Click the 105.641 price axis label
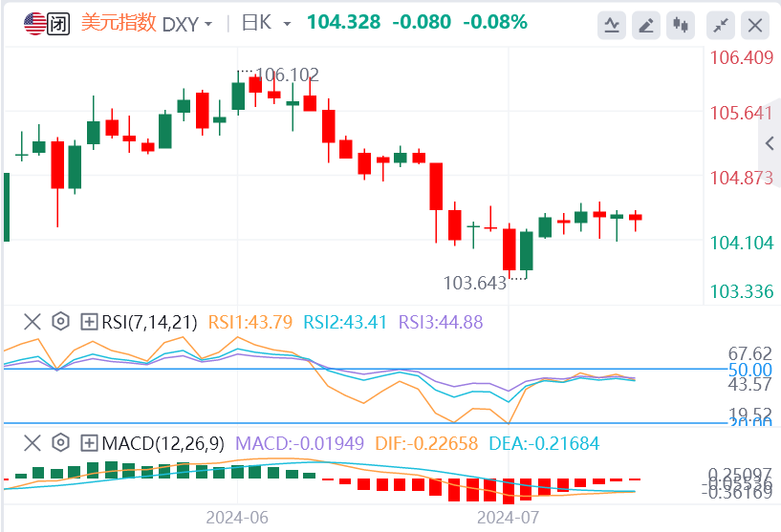Image resolution: width=781 pixels, height=532 pixels. (x=742, y=113)
